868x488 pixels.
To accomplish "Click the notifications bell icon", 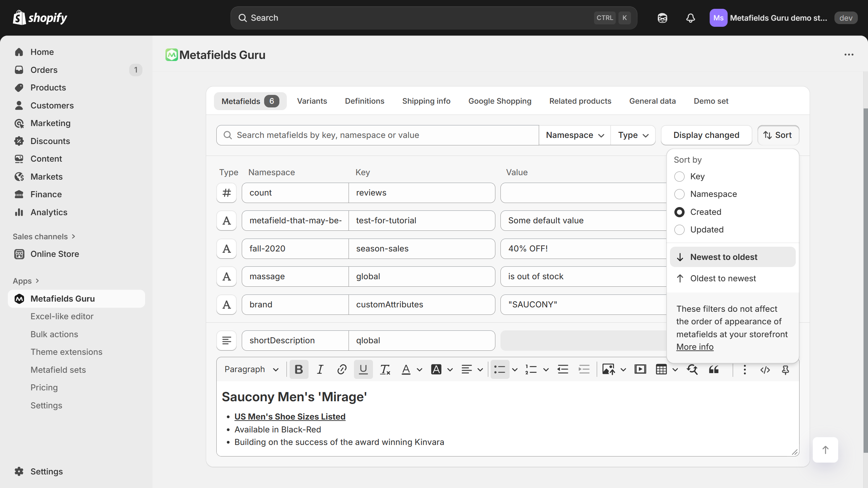I will (x=690, y=18).
